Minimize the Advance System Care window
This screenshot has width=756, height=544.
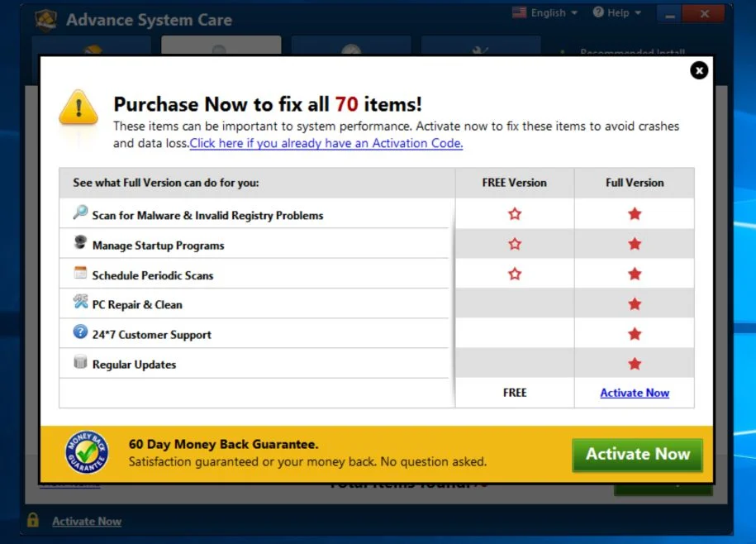coord(670,14)
